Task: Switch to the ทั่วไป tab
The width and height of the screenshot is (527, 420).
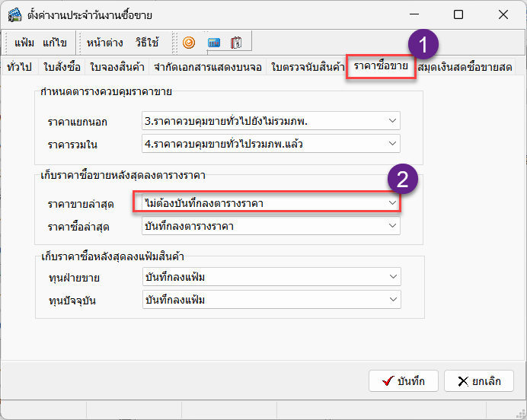Action: coord(20,67)
